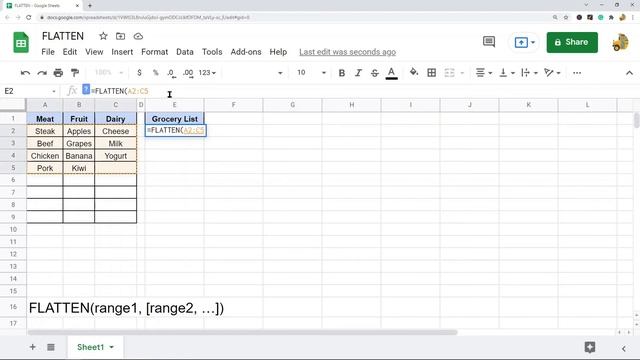Open text wrapping dropdown
640x360 pixels.
[530, 73]
